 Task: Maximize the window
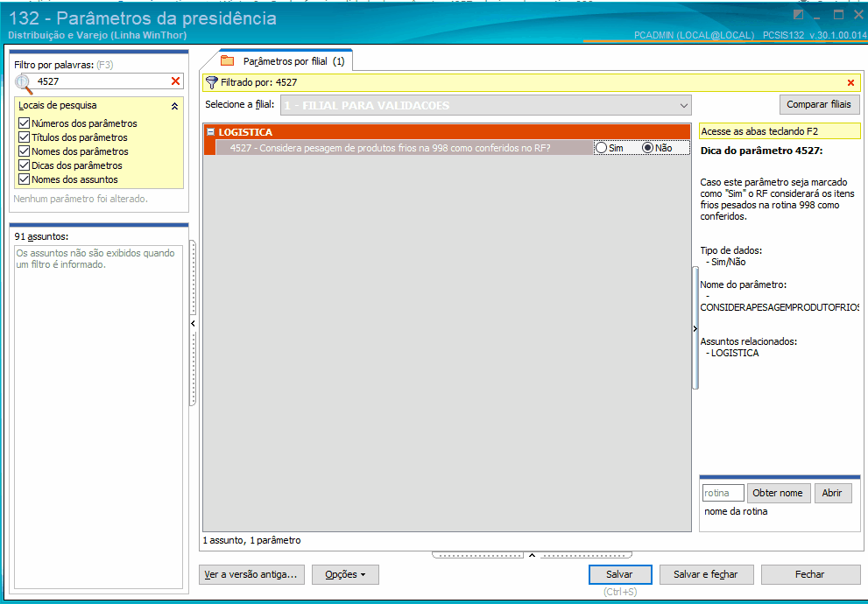click(839, 15)
